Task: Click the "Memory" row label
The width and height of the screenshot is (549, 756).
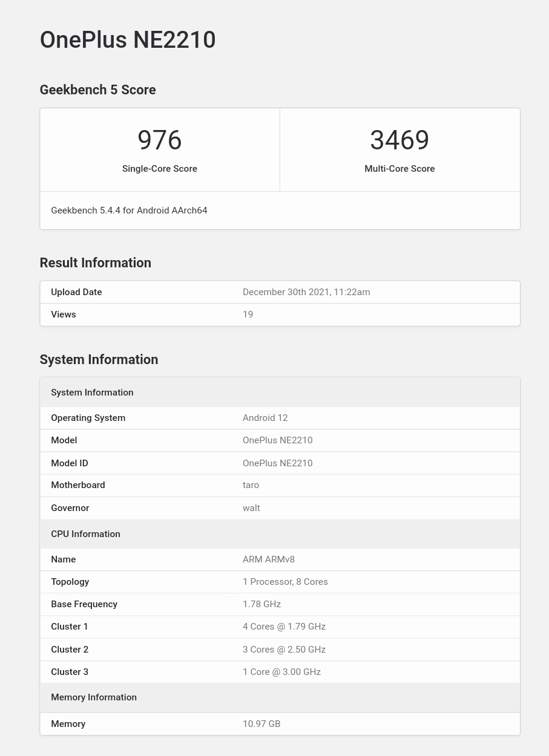Action: [x=68, y=724]
